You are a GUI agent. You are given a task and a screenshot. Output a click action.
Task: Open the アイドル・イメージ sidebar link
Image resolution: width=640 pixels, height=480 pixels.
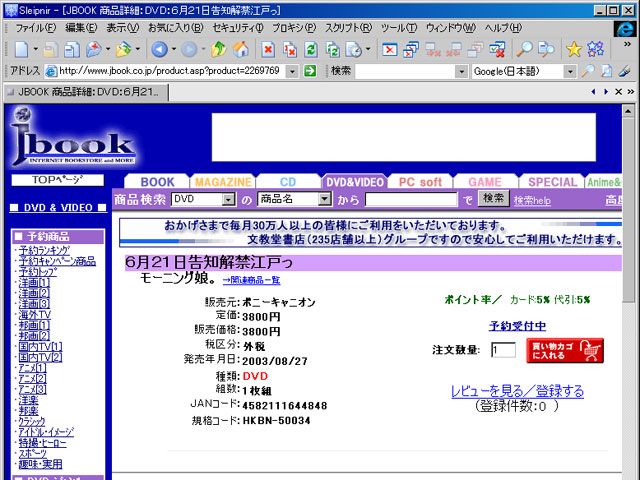[x=46, y=432]
